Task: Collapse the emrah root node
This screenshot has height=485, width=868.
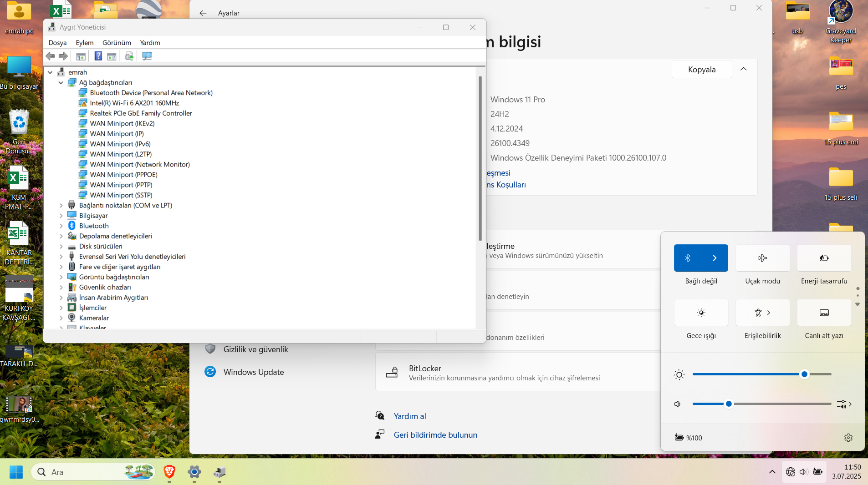Action: pyautogui.click(x=50, y=72)
